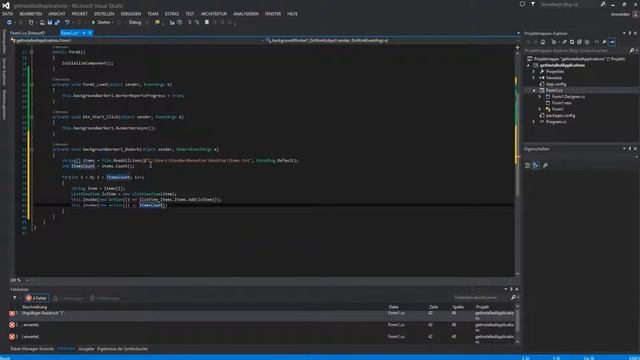
Task: Toggle the Warnungen filter in Fehlerliste
Action: coord(68,298)
